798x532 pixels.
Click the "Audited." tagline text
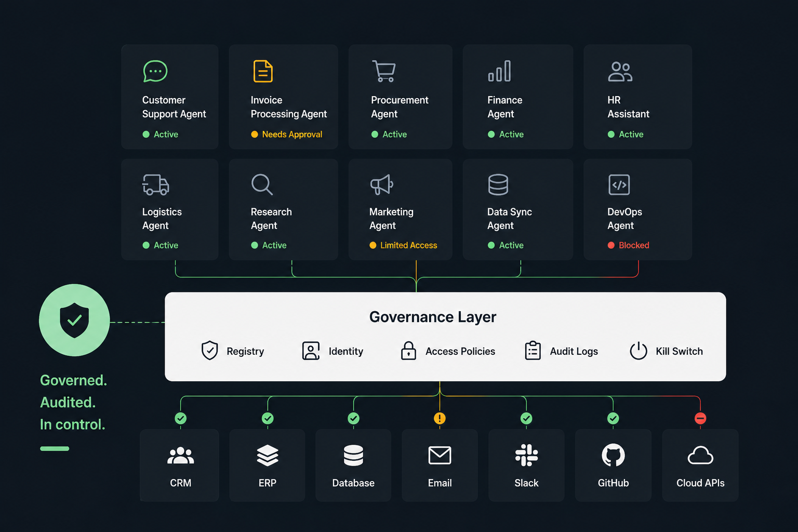pyautogui.click(x=68, y=402)
